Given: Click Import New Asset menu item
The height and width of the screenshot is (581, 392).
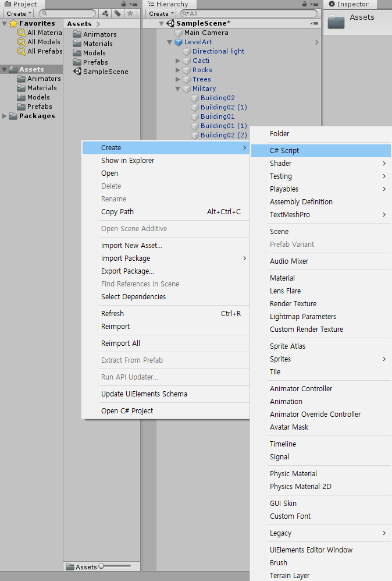Looking at the screenshot, I should pos(165,245).
